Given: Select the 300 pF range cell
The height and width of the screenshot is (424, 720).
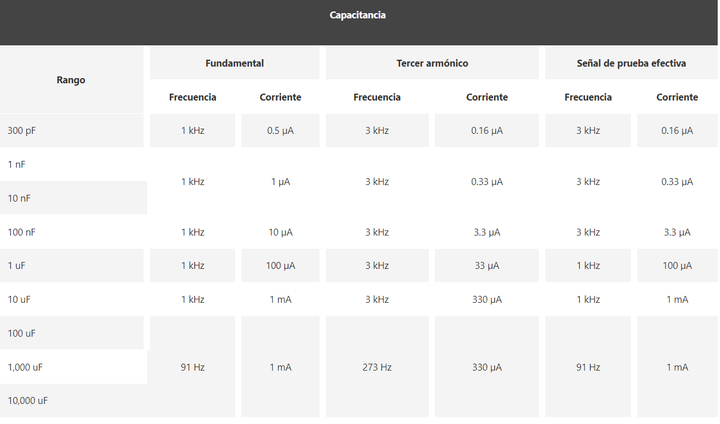Looking at the screenshot, I should tap(22, 131).
